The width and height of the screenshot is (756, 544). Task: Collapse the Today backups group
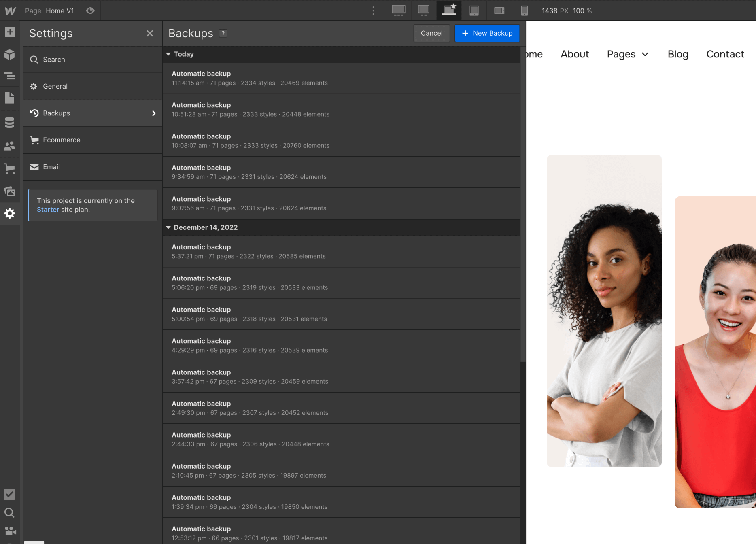168,54
